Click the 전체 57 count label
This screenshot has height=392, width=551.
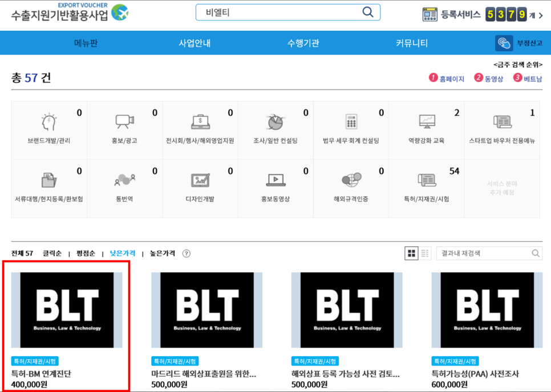[22, 254]
